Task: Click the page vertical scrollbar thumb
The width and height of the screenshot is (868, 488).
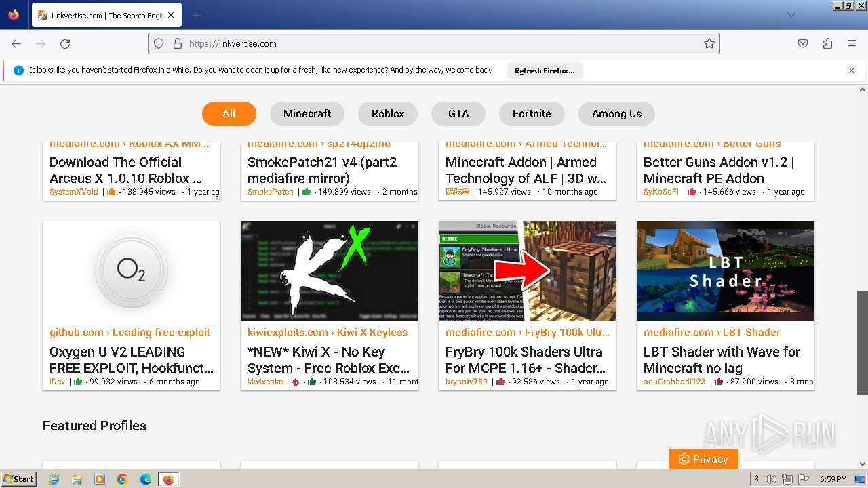Action: click(x=863, y=343)
